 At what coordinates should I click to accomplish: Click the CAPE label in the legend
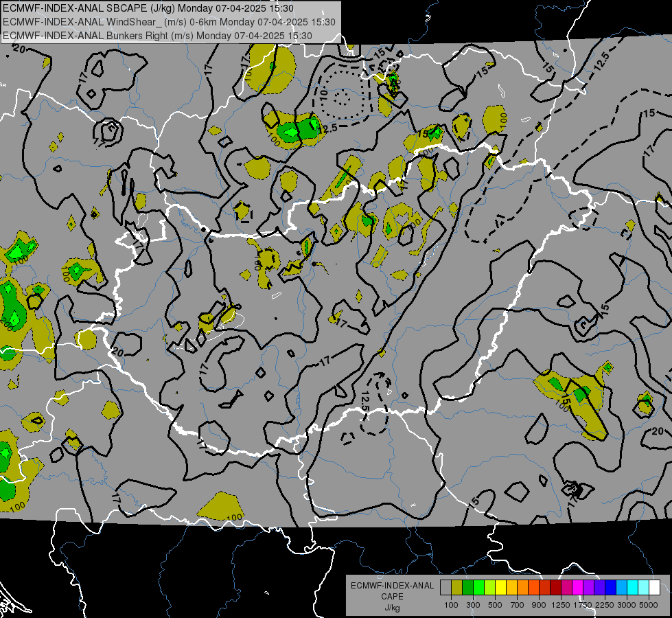point(392,597)
